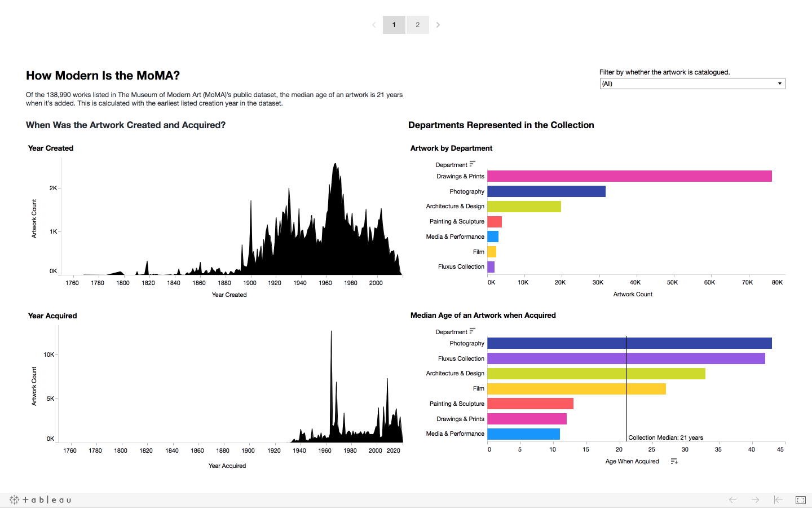Screen dimensions: 812x508
Task: Redo the action in the footer toolbar
Action: [x=755, y=500]
